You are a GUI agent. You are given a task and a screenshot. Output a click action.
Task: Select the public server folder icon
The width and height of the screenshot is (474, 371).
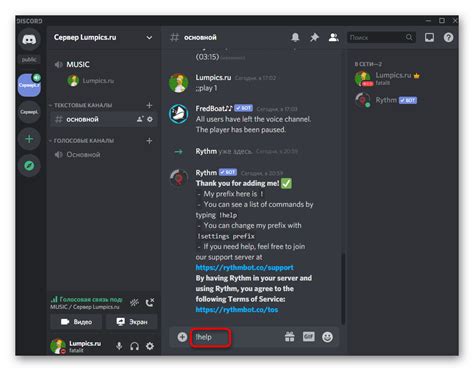(29, 59)
